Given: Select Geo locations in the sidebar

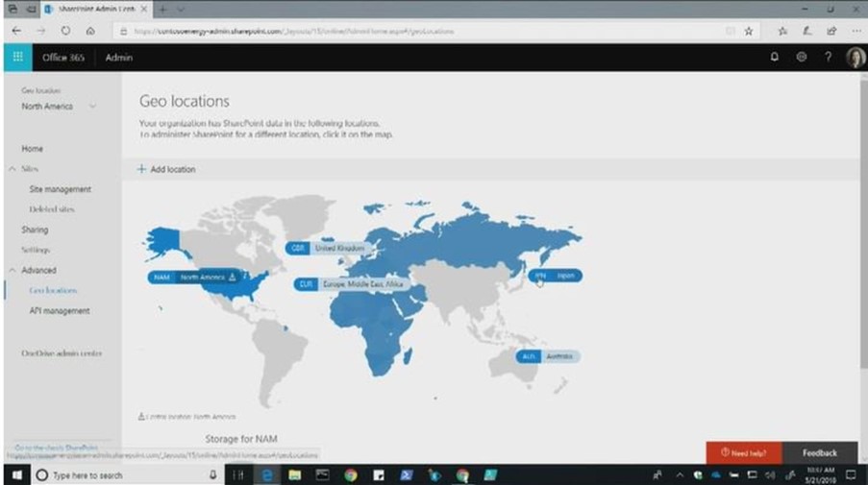Looking at the screenshot, I should pyautogui.click(x=53, y=290).
